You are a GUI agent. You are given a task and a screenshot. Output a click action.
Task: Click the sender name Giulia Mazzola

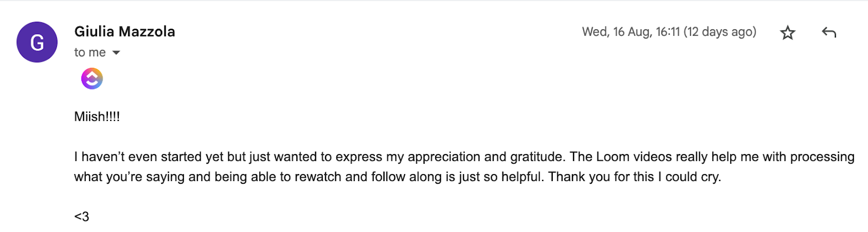coord(125,31)
